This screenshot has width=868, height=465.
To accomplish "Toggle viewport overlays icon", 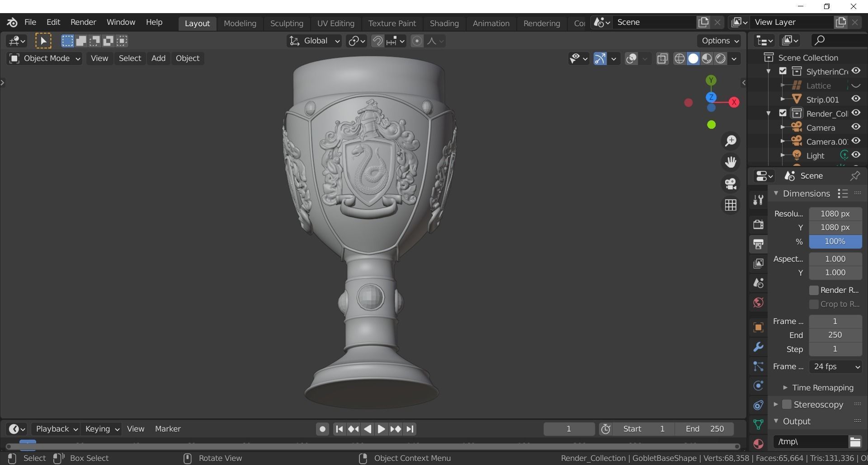I will [x=631, y=59].
